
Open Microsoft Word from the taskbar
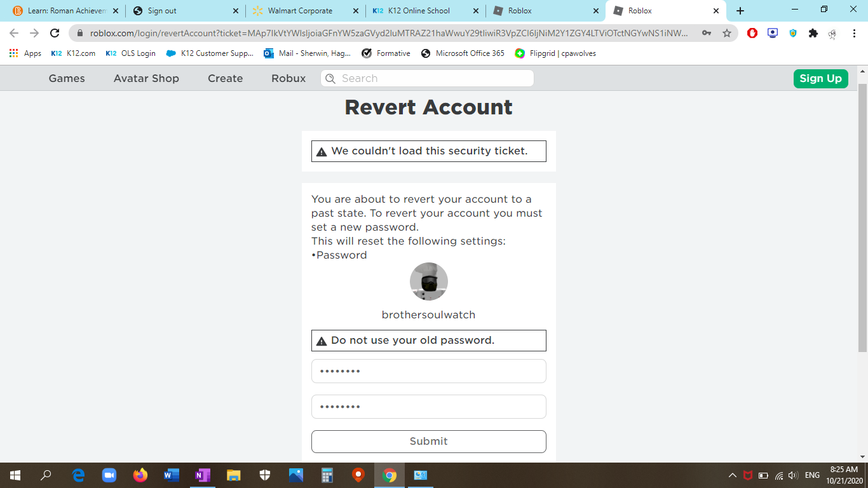pos(172,475)
